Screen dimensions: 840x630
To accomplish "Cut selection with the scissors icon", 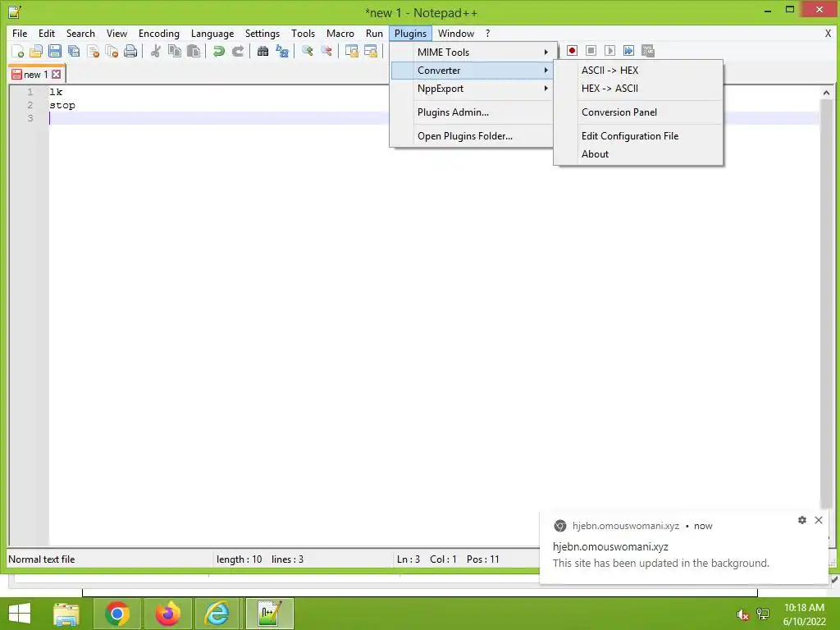I will (x=155, y=51).
